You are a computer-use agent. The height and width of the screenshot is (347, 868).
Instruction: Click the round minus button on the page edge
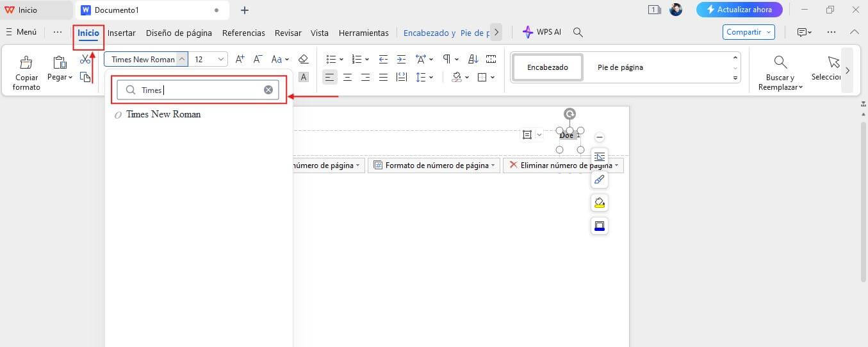(600, 137)
